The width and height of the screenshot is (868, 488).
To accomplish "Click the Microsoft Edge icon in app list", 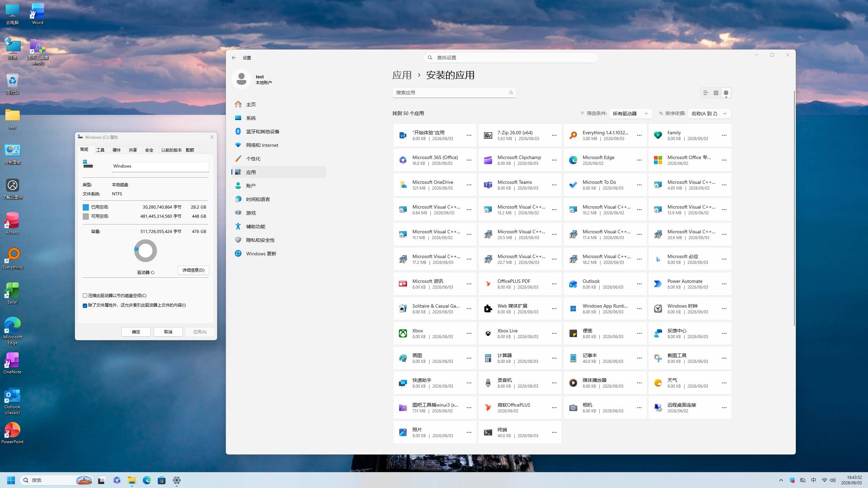I will (x=573, y=160).
